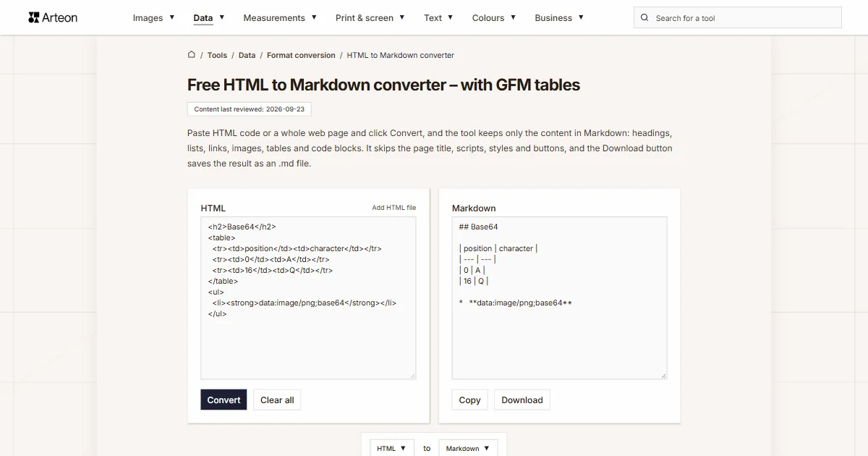The image size is (868, 456).
Task: Open the Measurements menu
Action: tap(274, 18)
